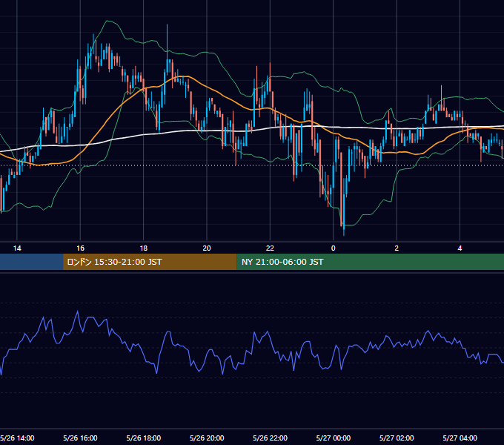Image resolution: width=504 pixels, height=445 pixels.
Task: Select the ロンドン 15:30-21:00 JST session bar
Action: point(150,262)
